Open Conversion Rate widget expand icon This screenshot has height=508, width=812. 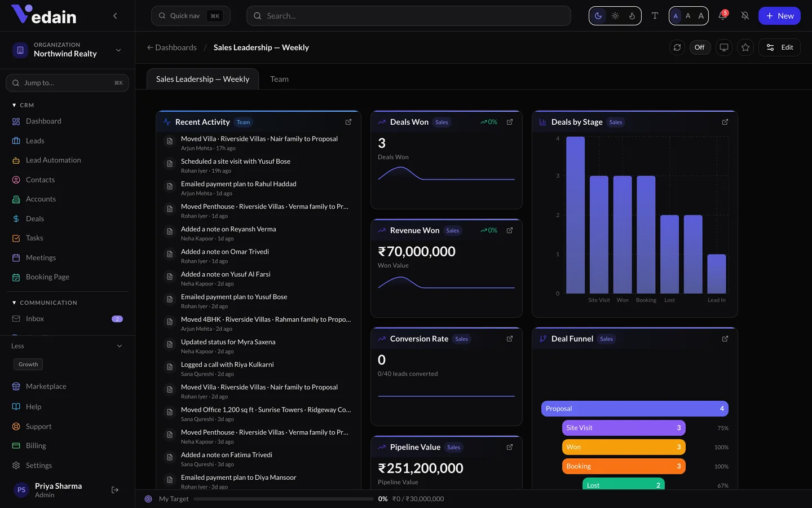pos(510,339)
